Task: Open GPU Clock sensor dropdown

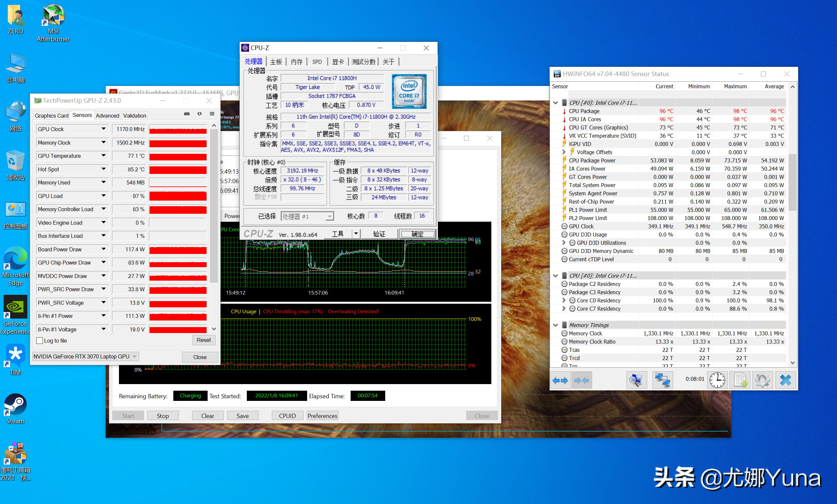Action: coord(103,129)
